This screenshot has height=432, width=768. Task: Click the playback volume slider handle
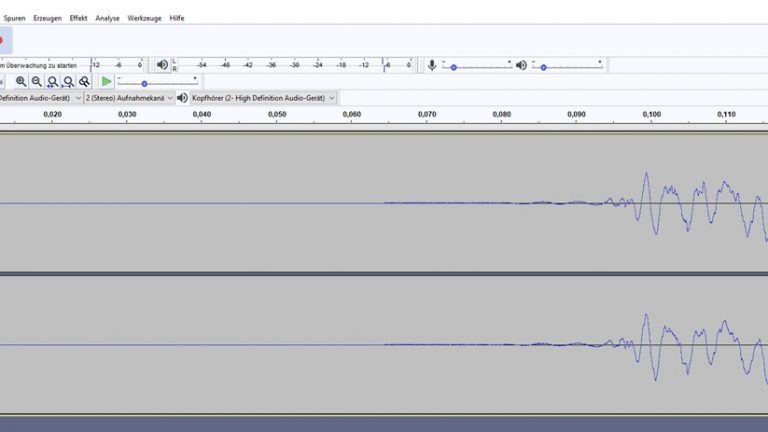544,68
